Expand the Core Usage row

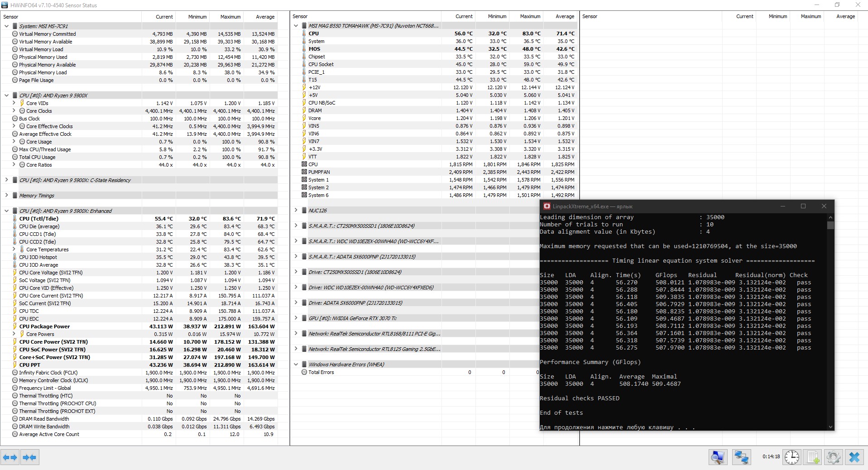click(14, 142)
